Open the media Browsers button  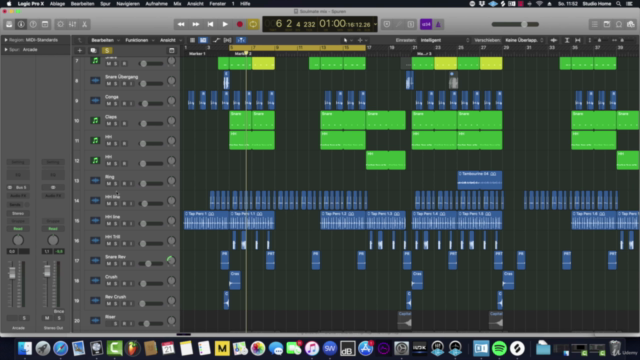[631, 24]
